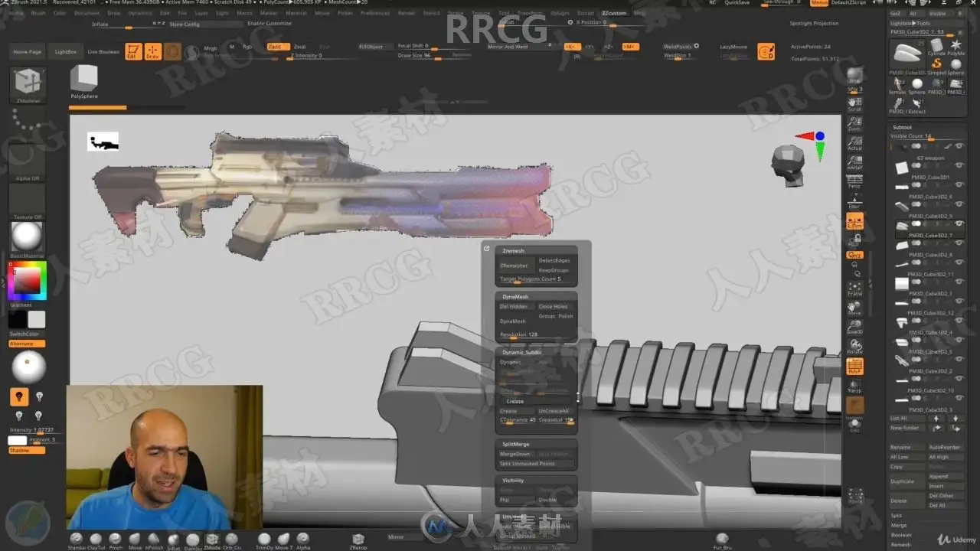Toggle the >M< mirror symmetry button
The height and width of the screenshot is (551, 980).
(629, 47)
